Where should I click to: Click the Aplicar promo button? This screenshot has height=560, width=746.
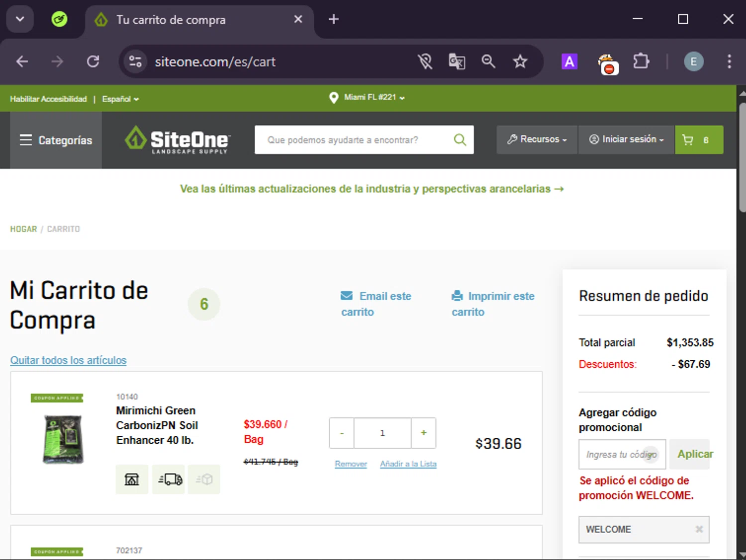point(690,454)
